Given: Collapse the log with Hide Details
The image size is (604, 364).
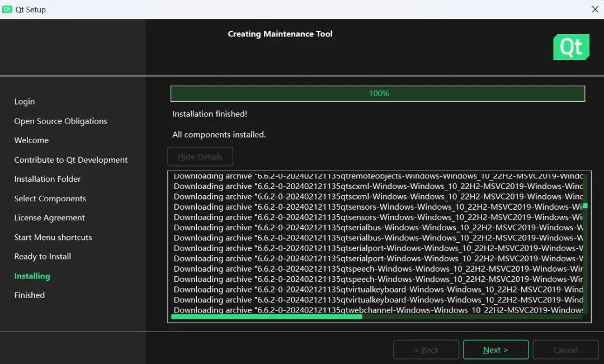Looking at the screenshot, I should tap(200, 157).
